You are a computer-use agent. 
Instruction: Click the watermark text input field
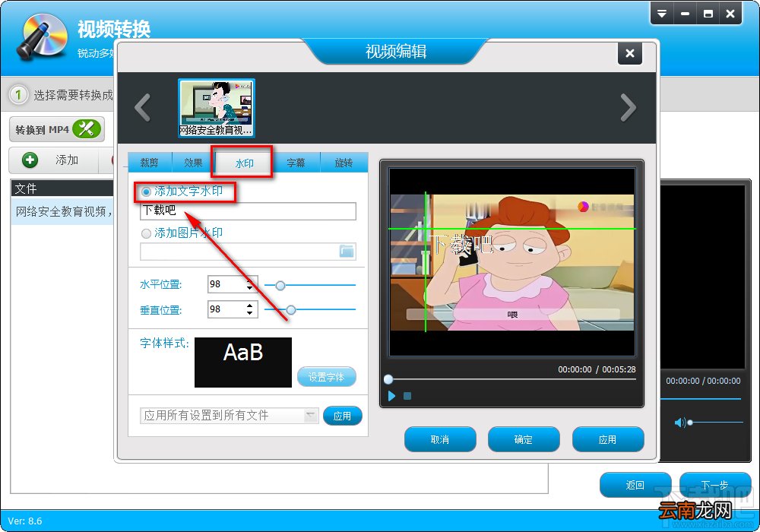[248, 211]
